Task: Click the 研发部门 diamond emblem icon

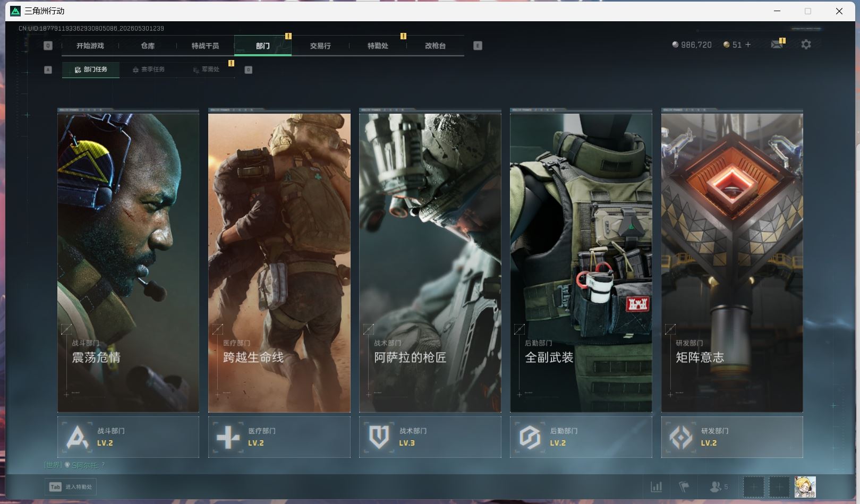Action: 681,437
